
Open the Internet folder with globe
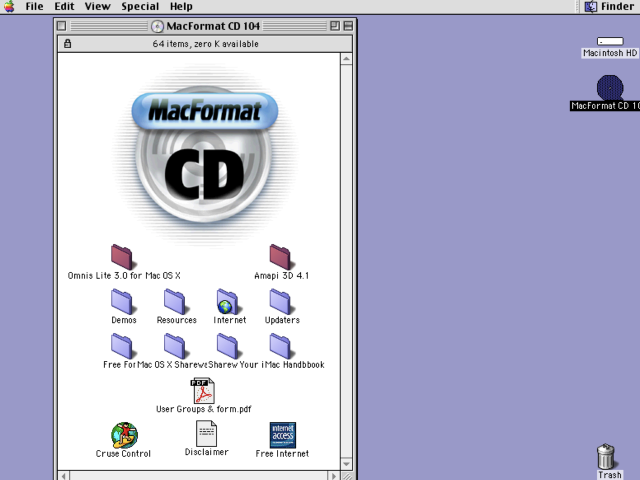(x=227, y=302)
